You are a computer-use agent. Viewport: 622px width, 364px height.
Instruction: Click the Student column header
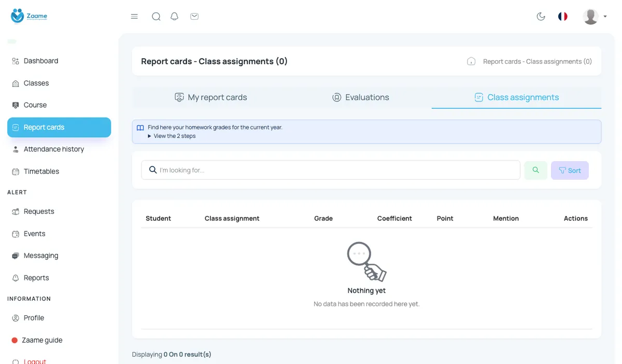tap(158, 219)
